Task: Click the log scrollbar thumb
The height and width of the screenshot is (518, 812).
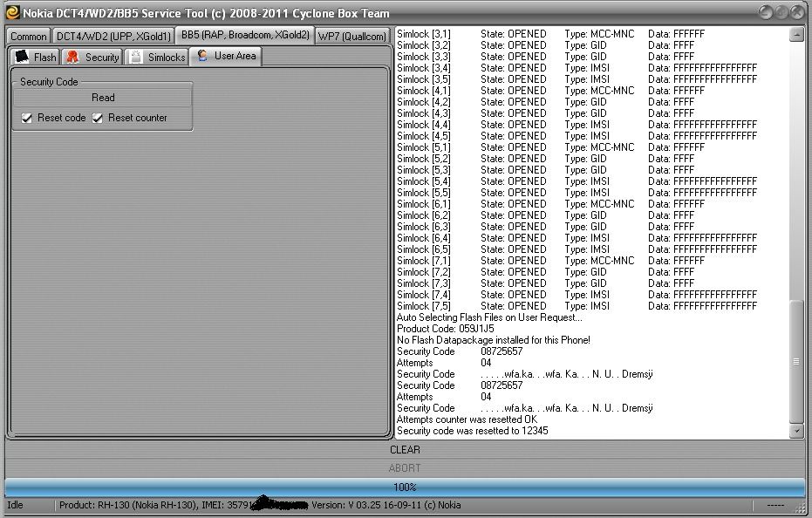Action: tap(796, 361)
